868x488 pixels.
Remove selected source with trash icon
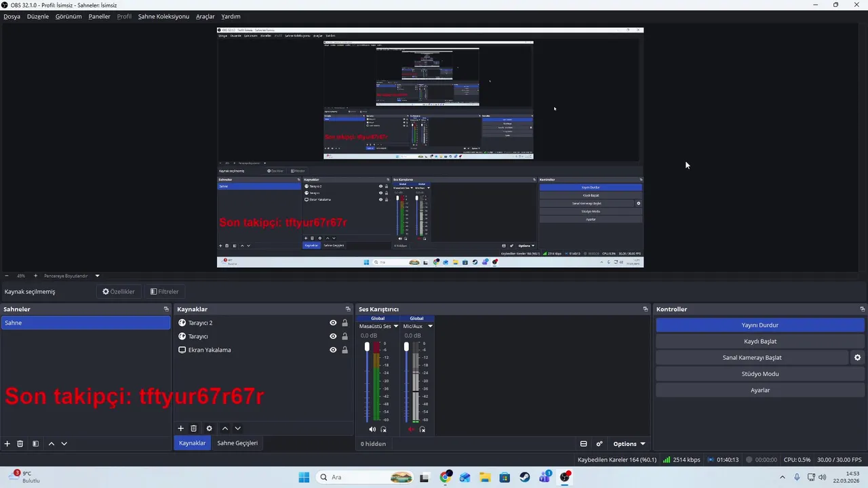[194, 428]
